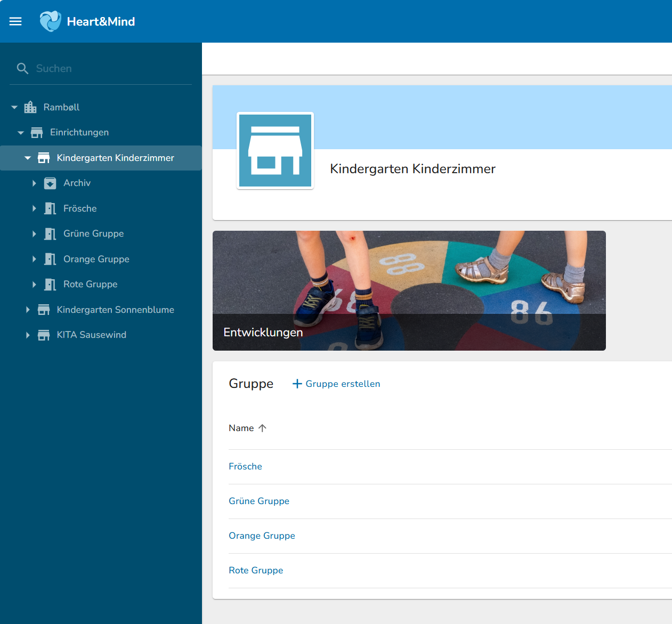Viewport: 672px width, 624px height.
Task: Collapse the Einrichtungen tree node
Action: (x=21, y=133)
